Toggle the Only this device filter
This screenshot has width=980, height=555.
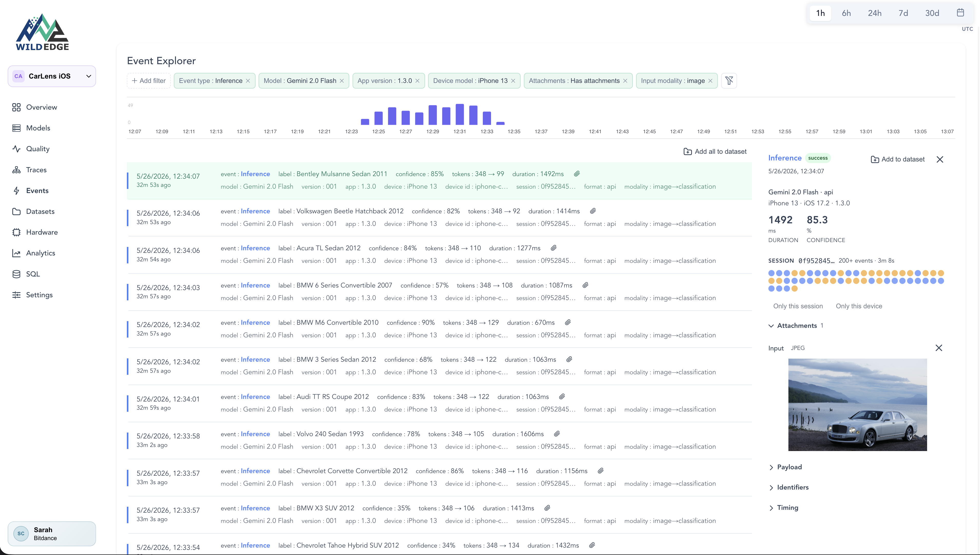pos(859,306)
